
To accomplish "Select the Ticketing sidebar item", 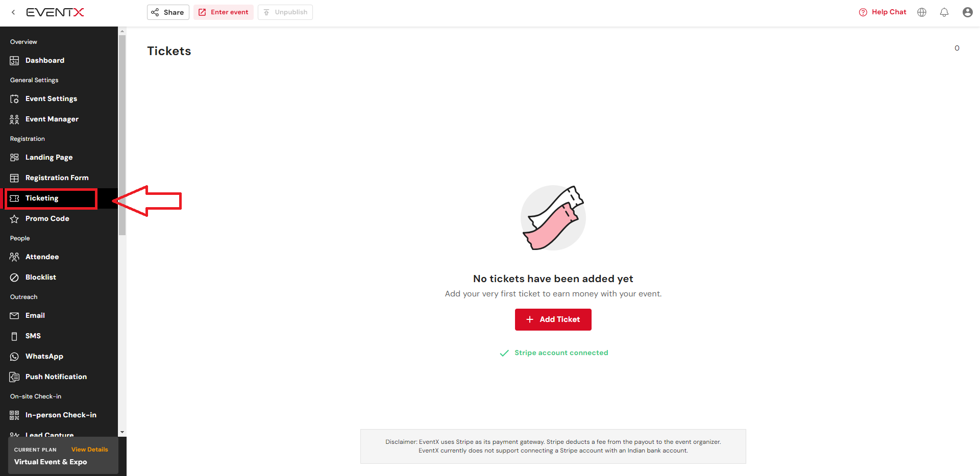I will pos(51,198).
